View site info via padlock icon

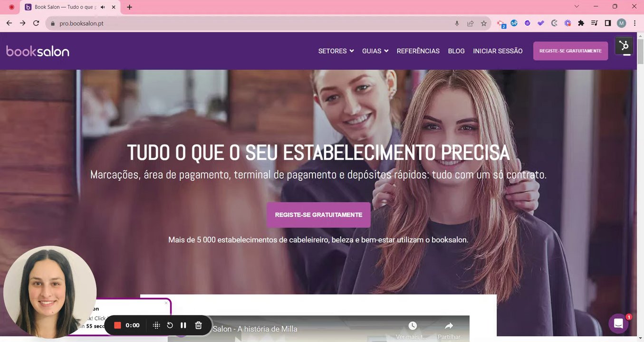(53, 23)
